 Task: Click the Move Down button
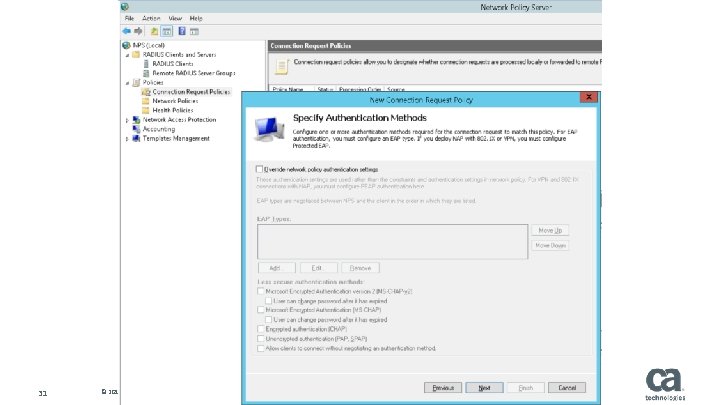coord(550,246)
